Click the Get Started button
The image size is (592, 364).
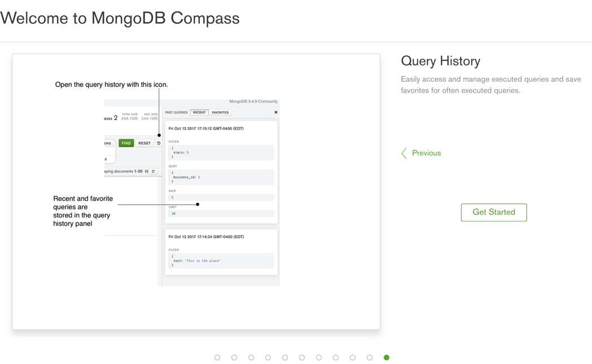pyautogui.click(x=493, y=212)
